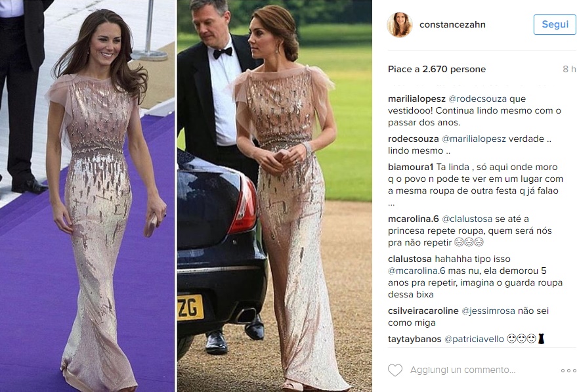The height and width of the screenshot is (392, 577).
Task: Open the three-dots more options menu
Action: point(568,370)
